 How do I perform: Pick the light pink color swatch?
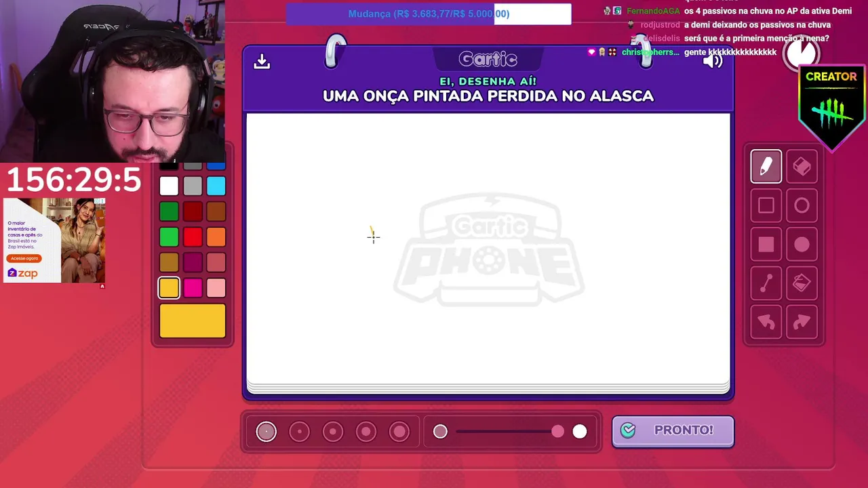[x=216, y=288]
